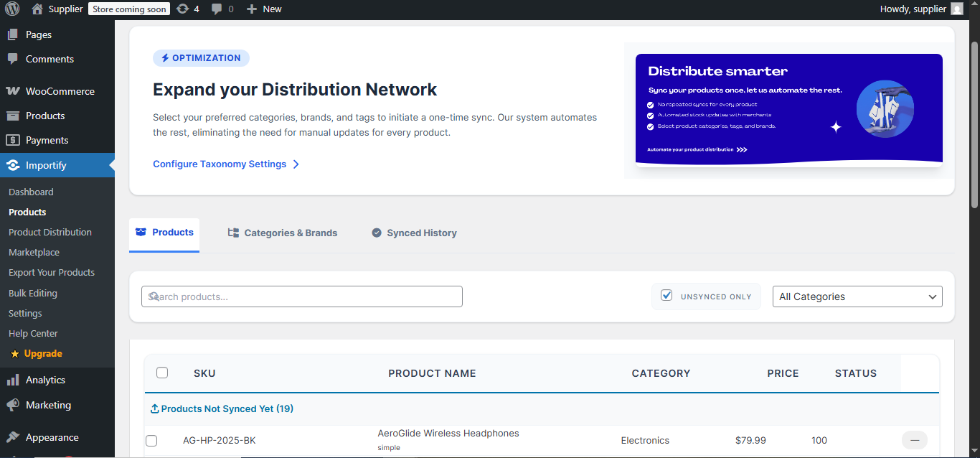Click the supplier avatar in admin bar

point(957,9)
